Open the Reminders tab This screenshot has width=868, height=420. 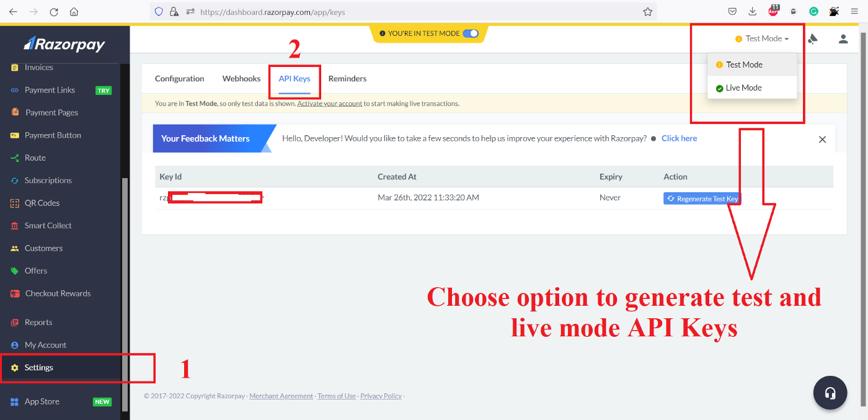tap(347, 79)
